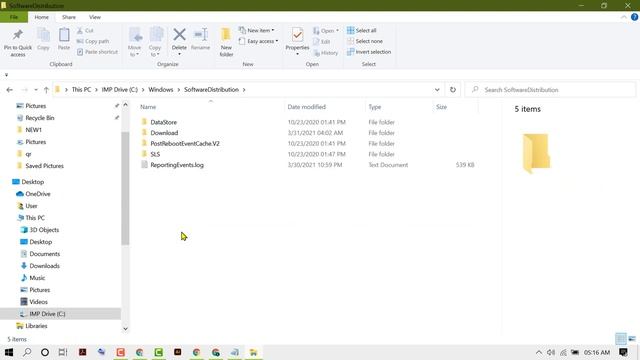Select Music in navigation pane
Screen dimensions: 640x360
click(x=37, y=278)
